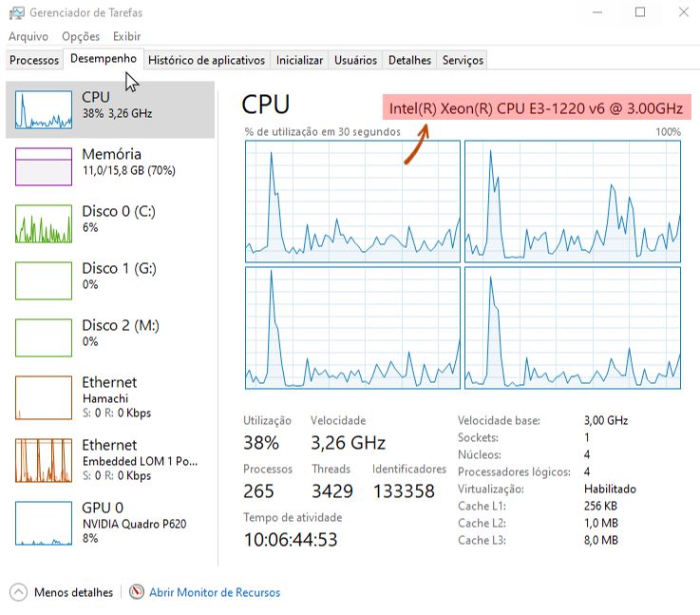Viewport: 700px width, 615px height.
Task: Click the large CPU heading
Action: coord(266,105)
